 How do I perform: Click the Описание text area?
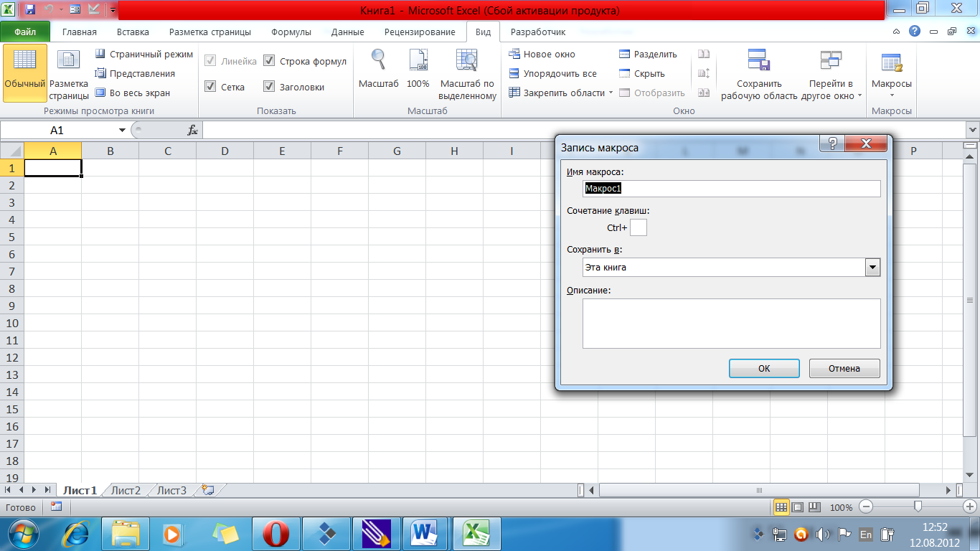click(732, 324)
